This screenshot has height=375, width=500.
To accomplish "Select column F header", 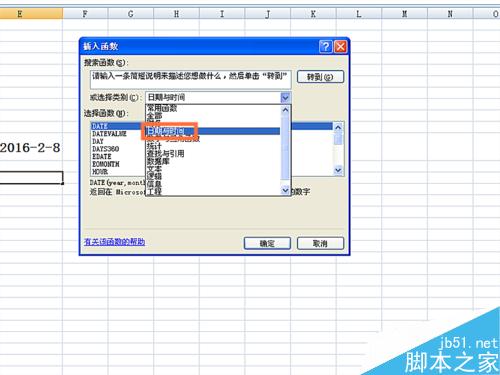I will [x=85, y=14].
